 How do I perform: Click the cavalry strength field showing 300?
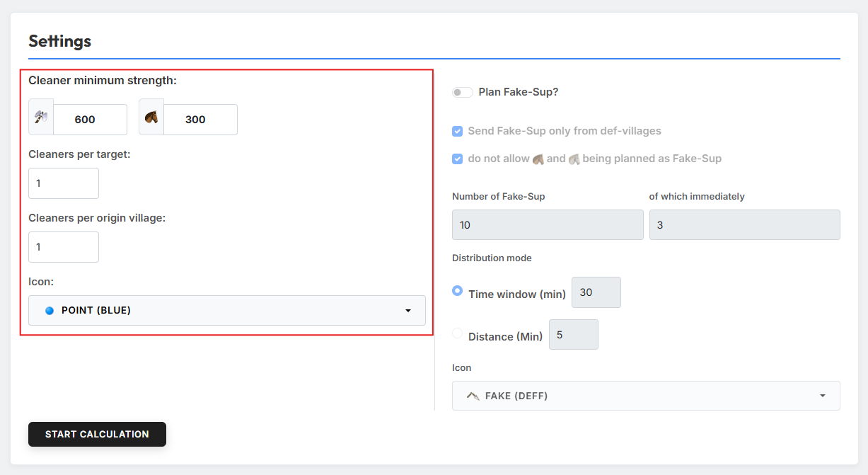click(200, 120)
